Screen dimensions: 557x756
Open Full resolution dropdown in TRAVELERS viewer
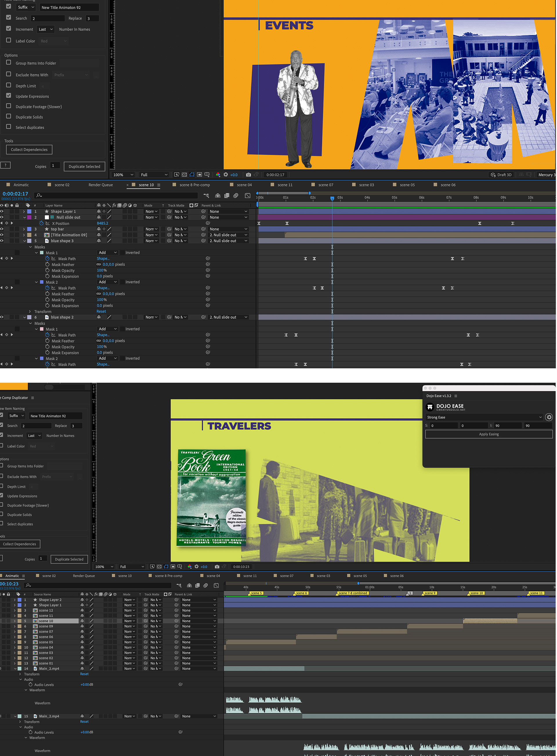point(132,567)
